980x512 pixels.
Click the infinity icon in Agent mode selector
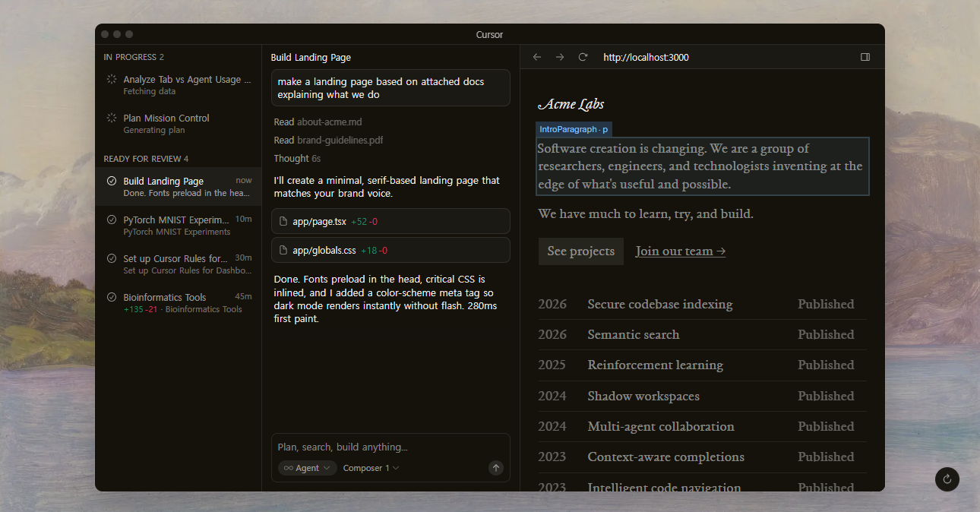tap(288, 468)
